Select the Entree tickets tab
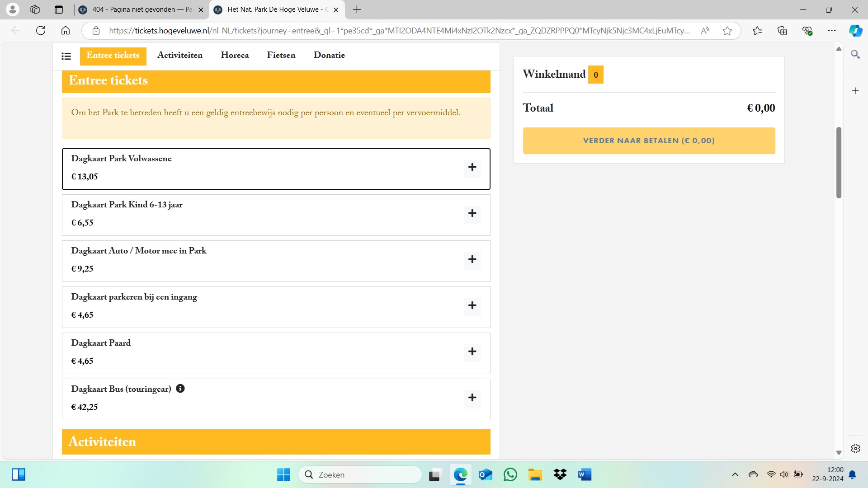This screenshot has height=488, width=868. point(113,56)
